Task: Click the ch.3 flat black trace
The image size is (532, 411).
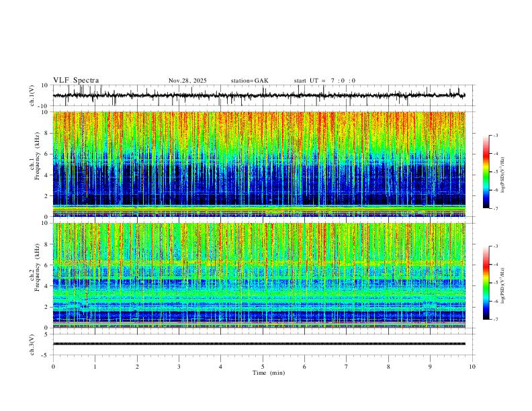Action: click(x=259, y=344)
